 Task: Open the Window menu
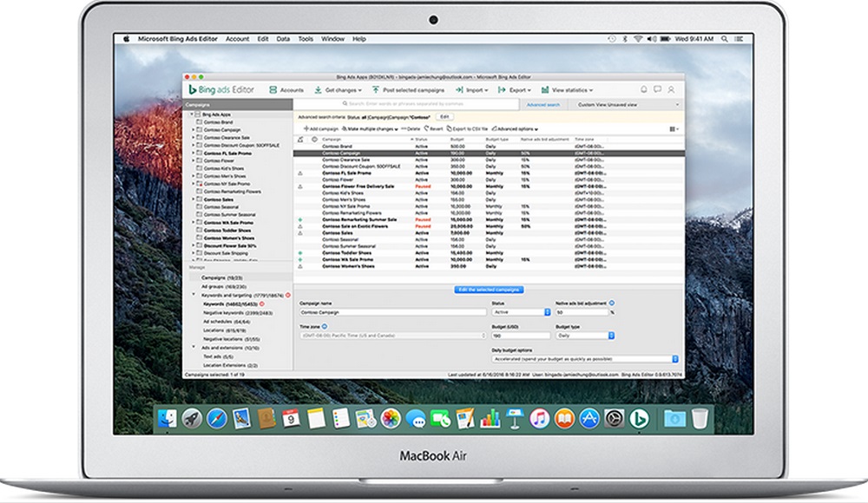pos(332,39)
